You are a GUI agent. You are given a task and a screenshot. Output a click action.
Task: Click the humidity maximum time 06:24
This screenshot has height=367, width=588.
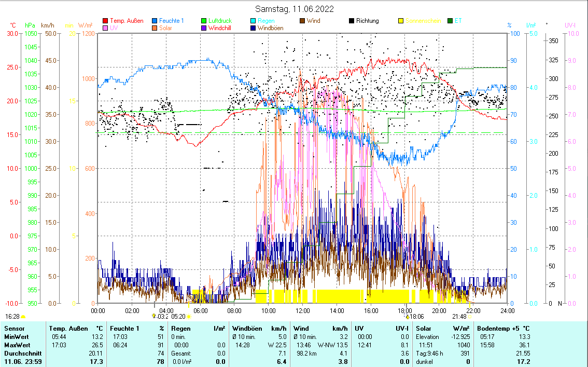[120, 345]
